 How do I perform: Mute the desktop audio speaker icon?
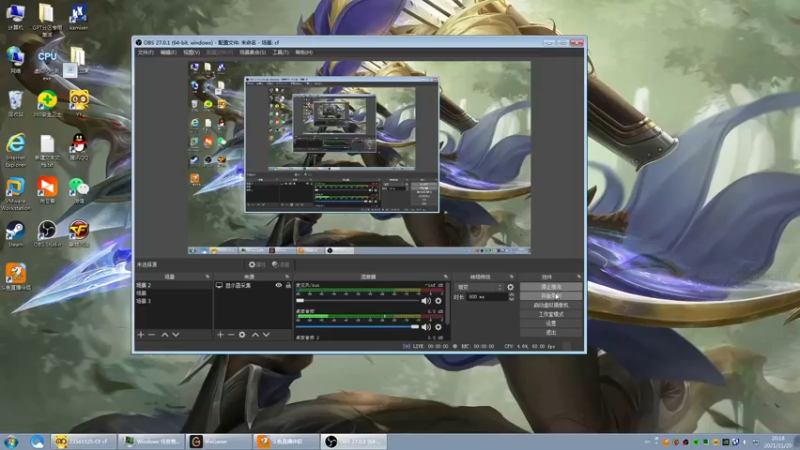click(426, 327)
